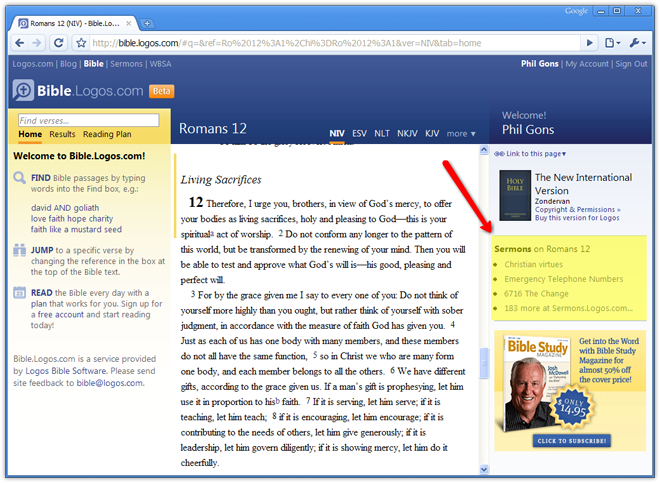
Task: Click the scroll up arrow of the text pane
Action: point(484,149)
